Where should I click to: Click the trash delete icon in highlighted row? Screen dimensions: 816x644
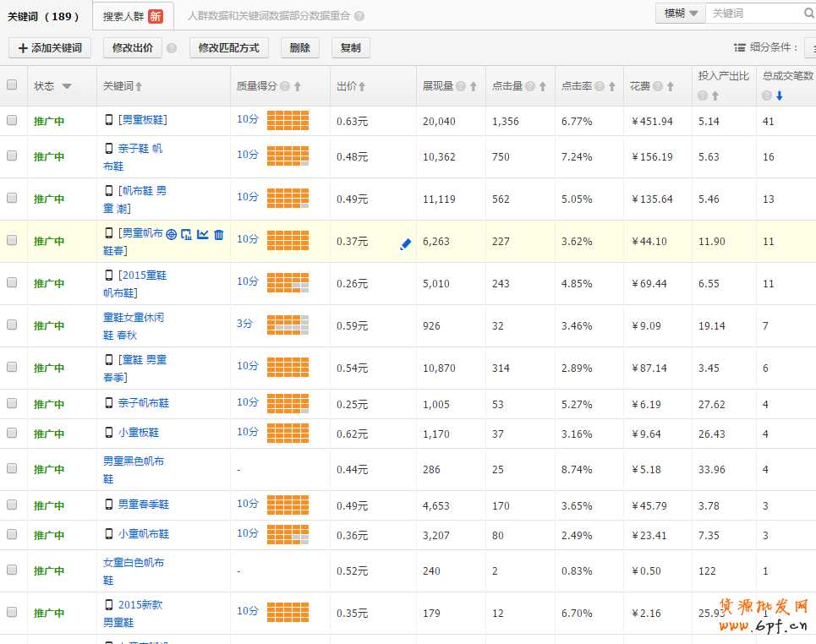coord(219,234)
